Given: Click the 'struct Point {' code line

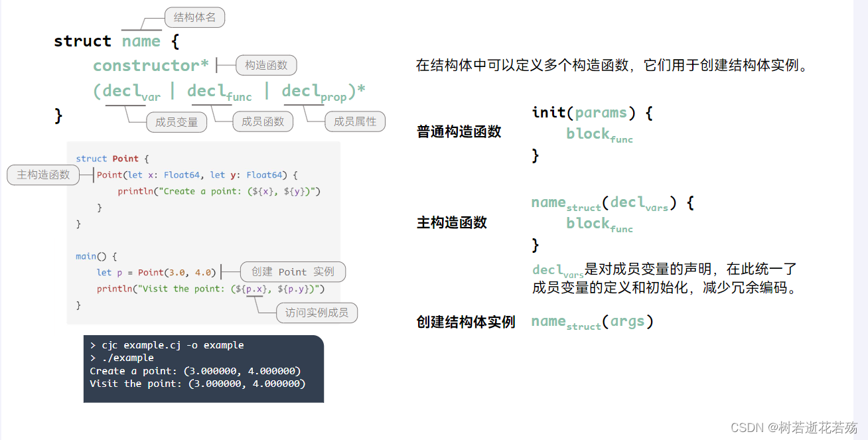Looking at the screenshot, I should click(113, 159).
